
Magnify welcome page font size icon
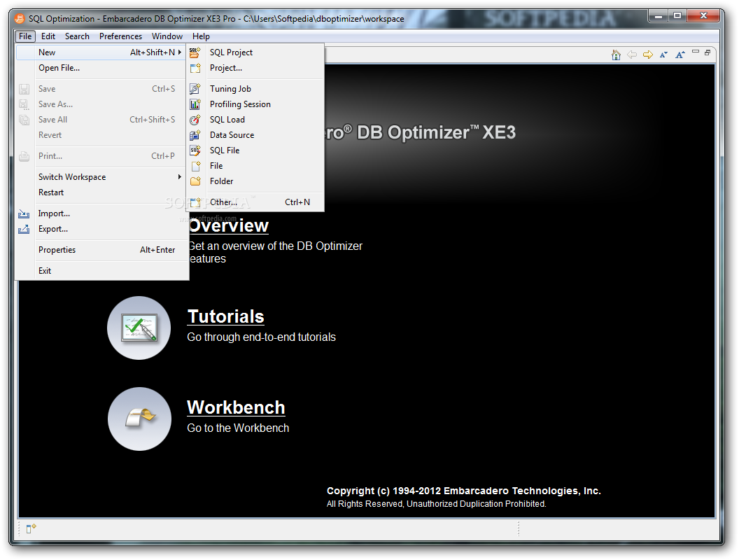click(x=680, y=55)
